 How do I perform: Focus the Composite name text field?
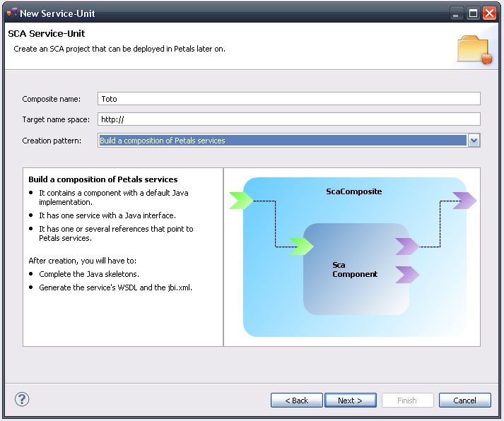click(288, 99)
